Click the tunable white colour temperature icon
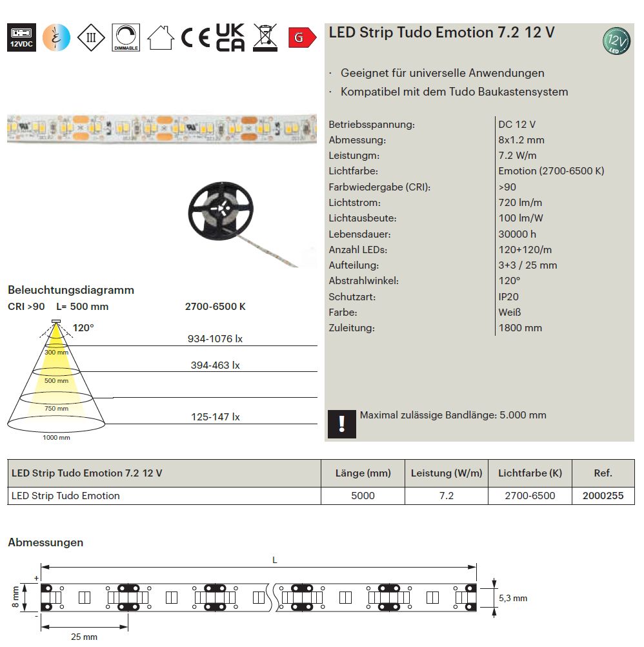The image size is (644, 647). pyautogui.click(x=57, y=37)
